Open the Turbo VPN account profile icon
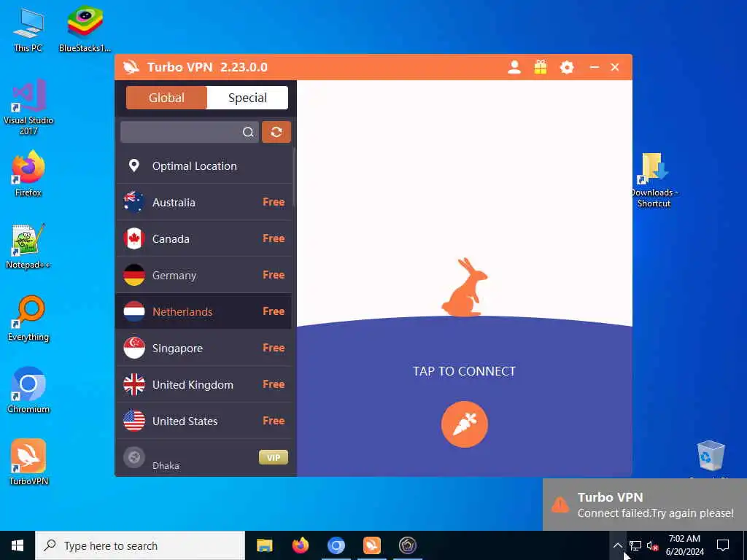747x560 pixels. pyautogui.click(x=514, y=67)
